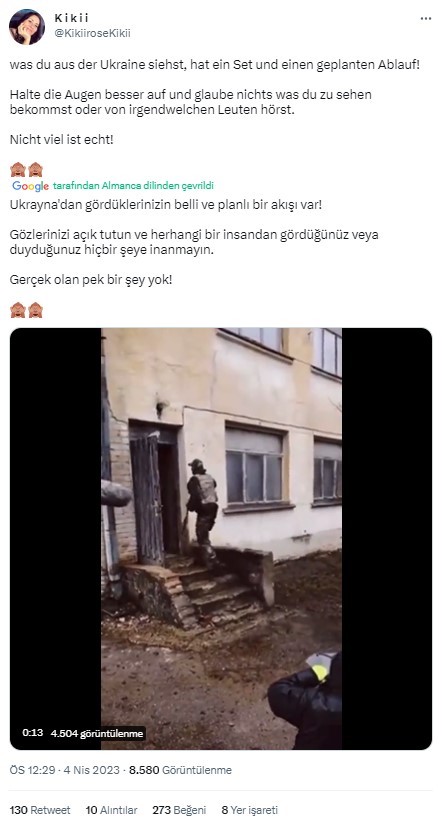Click the 0:13 video duration badge
The image size is (439, 819).
point(32,733)
